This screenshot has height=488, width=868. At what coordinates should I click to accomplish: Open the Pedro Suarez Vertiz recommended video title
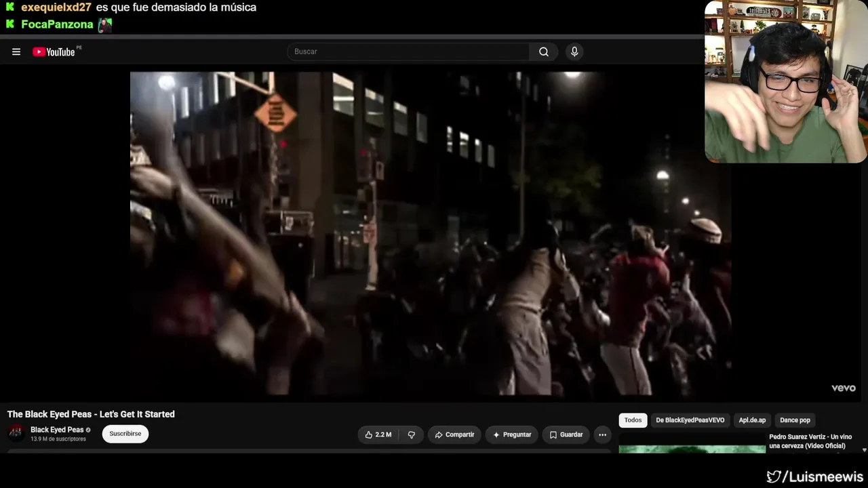point(810,441)
